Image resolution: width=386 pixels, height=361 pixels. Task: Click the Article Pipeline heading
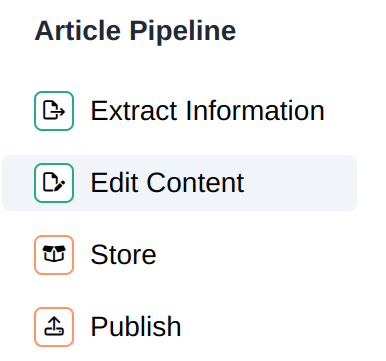click(x=135, y=31)
